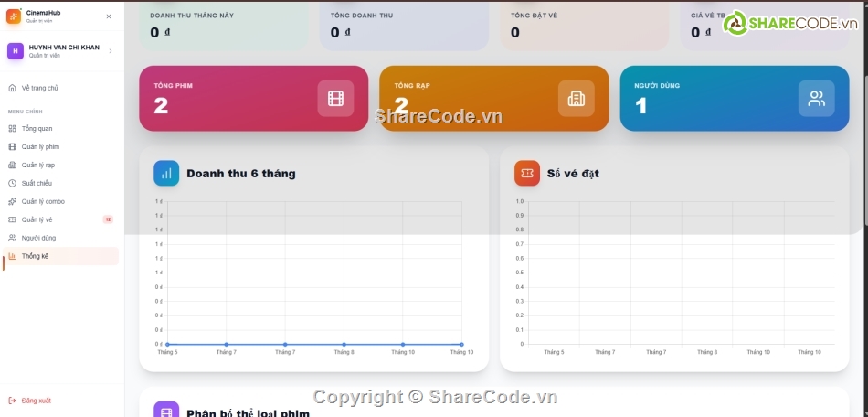
Task: Open Quản lý phim menu item
Action: click(x=40, y=146)
